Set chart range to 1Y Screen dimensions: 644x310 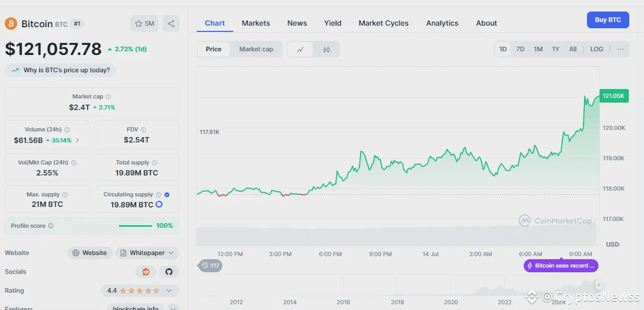[556, 49]
